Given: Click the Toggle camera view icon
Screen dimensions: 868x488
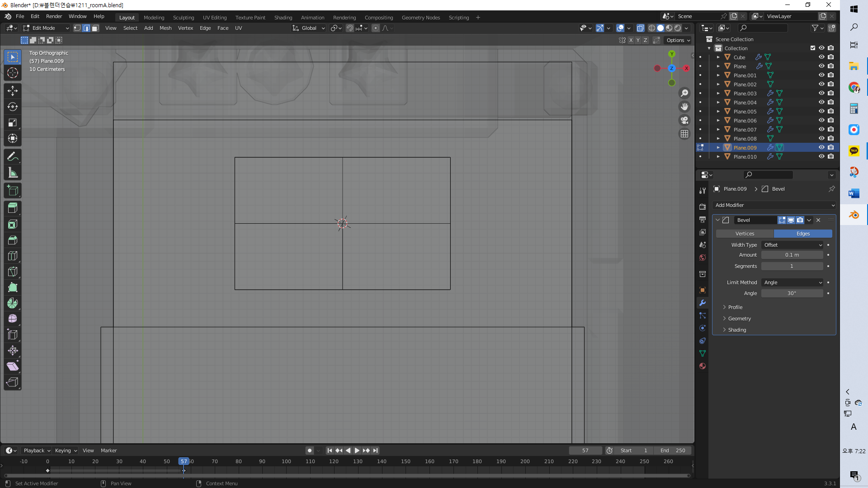Looking at the screenshot, I should 684,120.
